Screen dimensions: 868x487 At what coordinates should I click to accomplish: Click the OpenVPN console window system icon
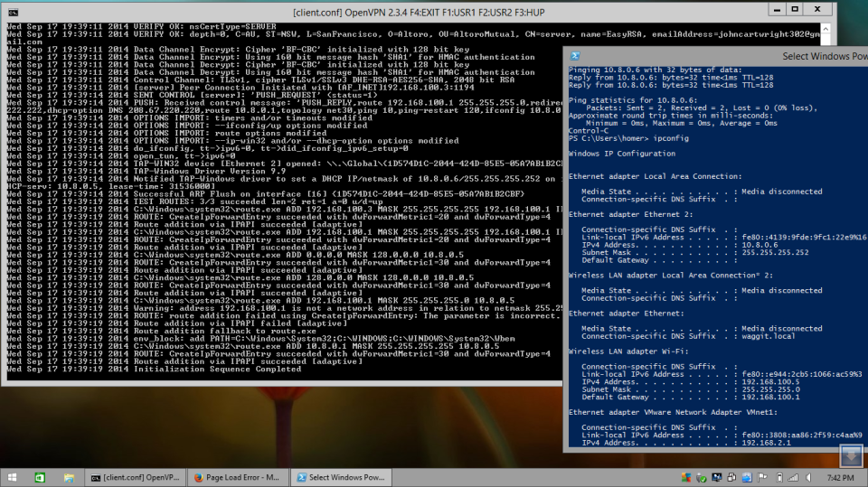click(14, 12)
